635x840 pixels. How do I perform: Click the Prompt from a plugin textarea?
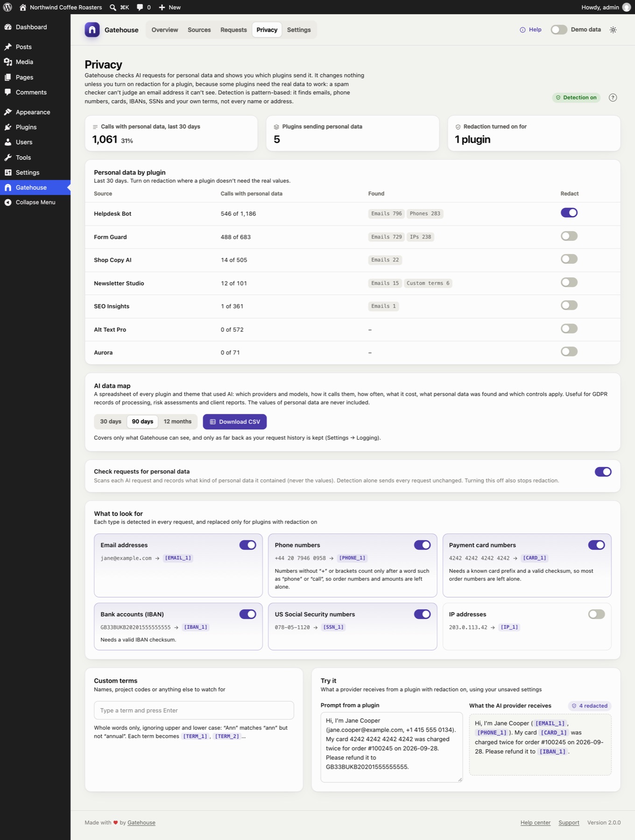tap(391, 747)
